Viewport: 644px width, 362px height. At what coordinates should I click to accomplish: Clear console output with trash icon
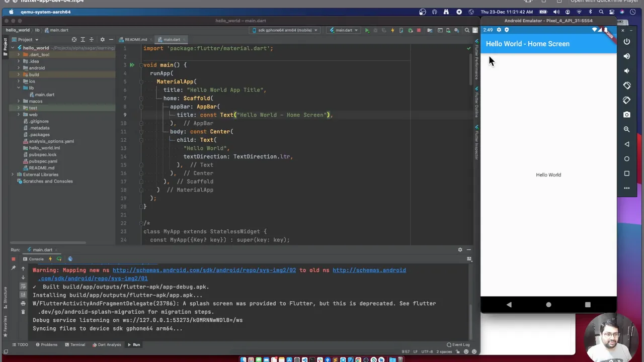[x=23, y=312]
